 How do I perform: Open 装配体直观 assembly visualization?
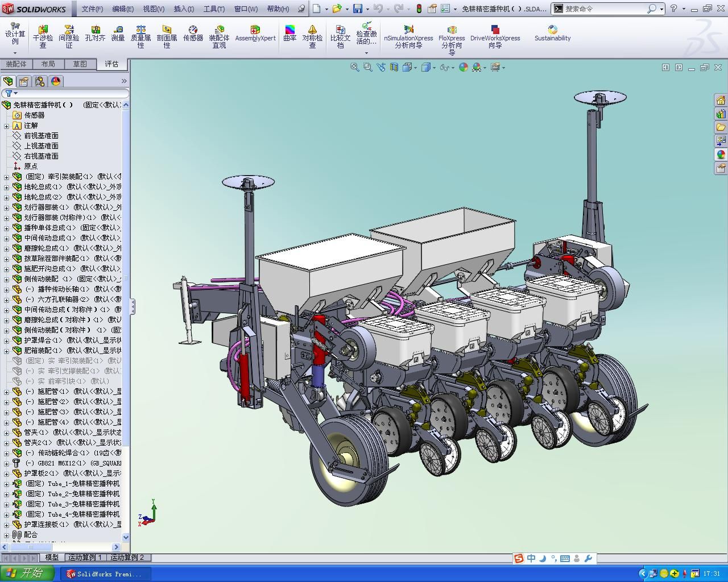(x=219, y=37)
